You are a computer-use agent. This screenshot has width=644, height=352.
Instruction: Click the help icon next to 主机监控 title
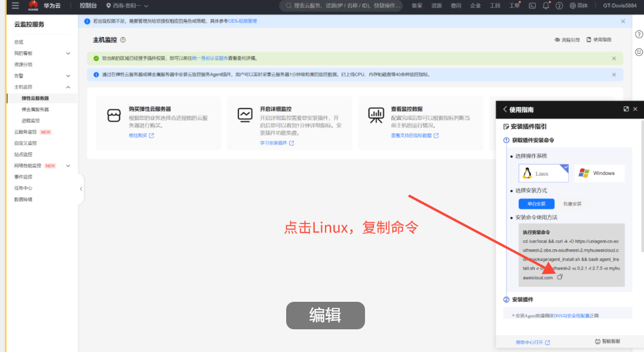(123, 40)
